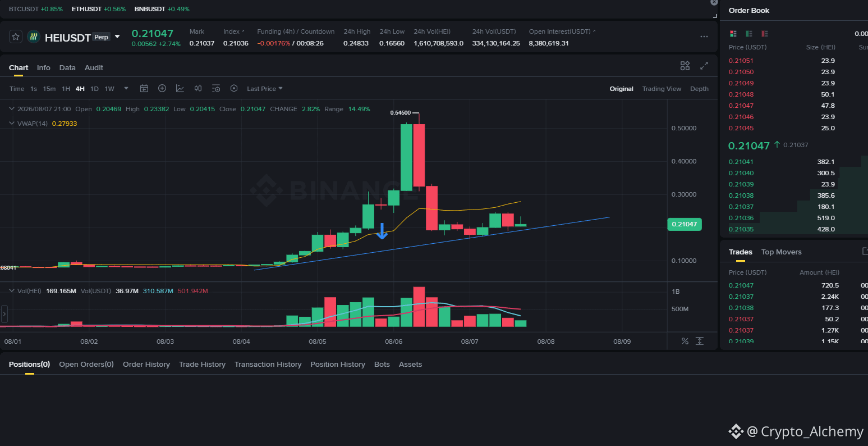The height and width of the screenshot is (446, 868).
Task: Open the more time intervals dropdown arrow
Action: tap(126, 88)
